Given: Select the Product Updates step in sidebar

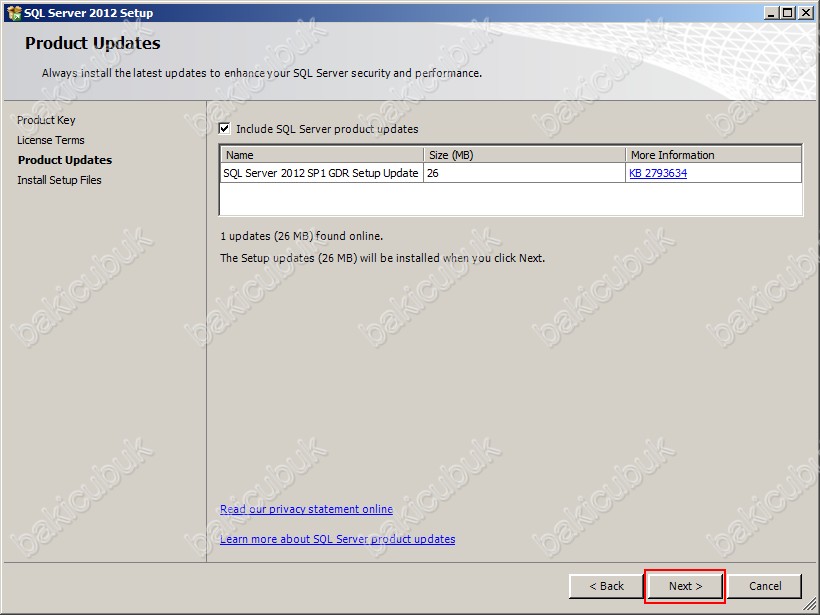Looking at the screenshot, I should coord(65,160).
